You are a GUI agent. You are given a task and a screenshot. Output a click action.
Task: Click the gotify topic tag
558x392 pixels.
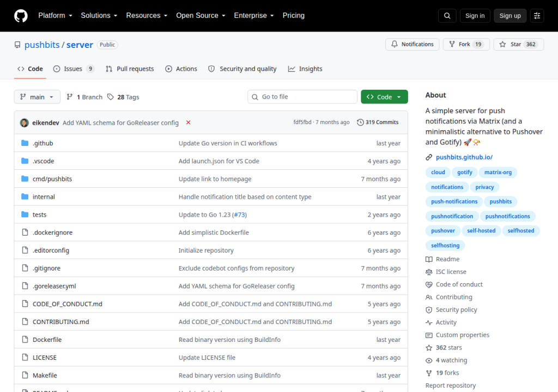pyautogui.click(x=464, y=172)
